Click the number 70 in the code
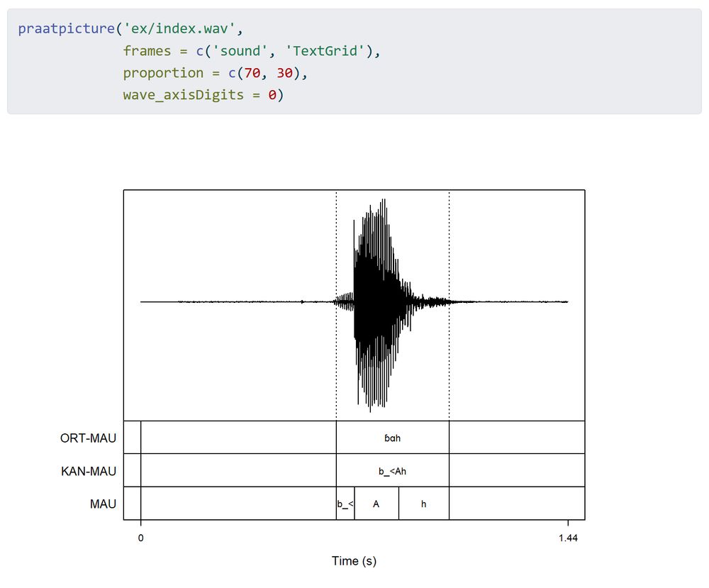Image resolution: width=709 pixels, height=588 pixels. click(252, 73)
